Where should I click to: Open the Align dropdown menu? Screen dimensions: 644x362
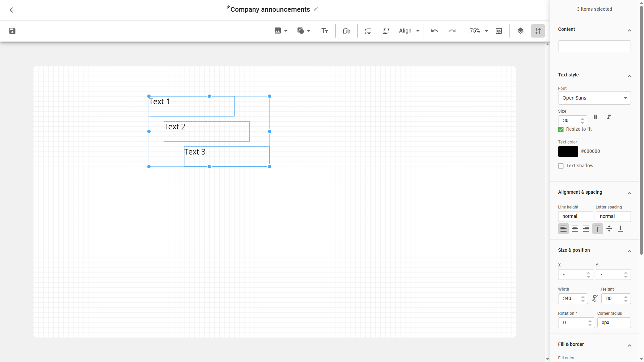[409, 31]
